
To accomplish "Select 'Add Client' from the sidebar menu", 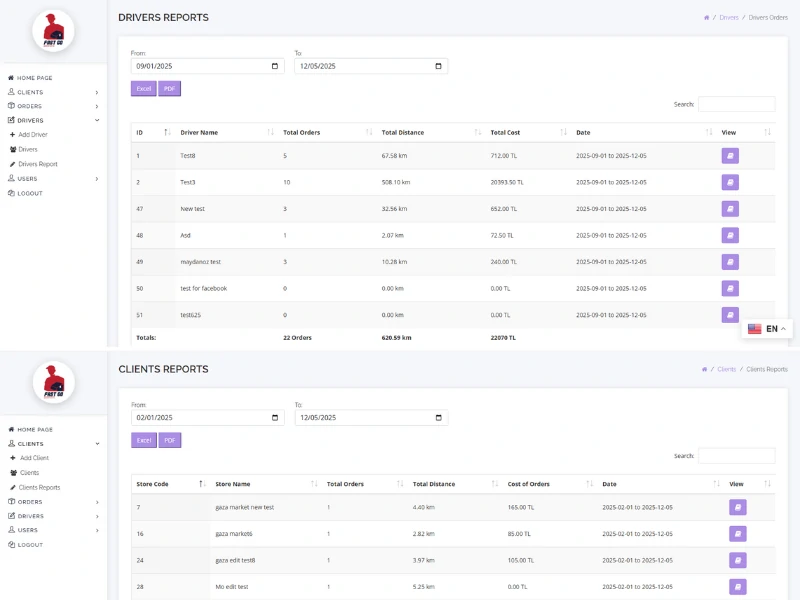I will (x=34, y=458).
